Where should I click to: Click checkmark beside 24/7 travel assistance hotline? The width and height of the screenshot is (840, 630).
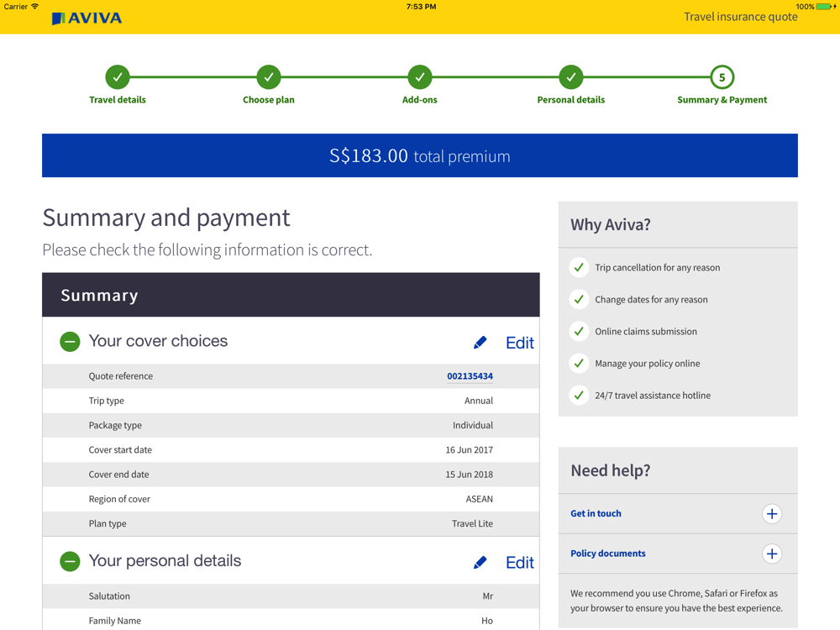[579, 396]
